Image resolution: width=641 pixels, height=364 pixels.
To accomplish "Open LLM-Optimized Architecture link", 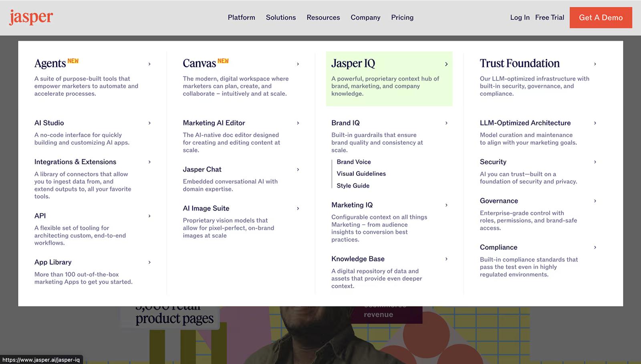I will tap(525, 123).
